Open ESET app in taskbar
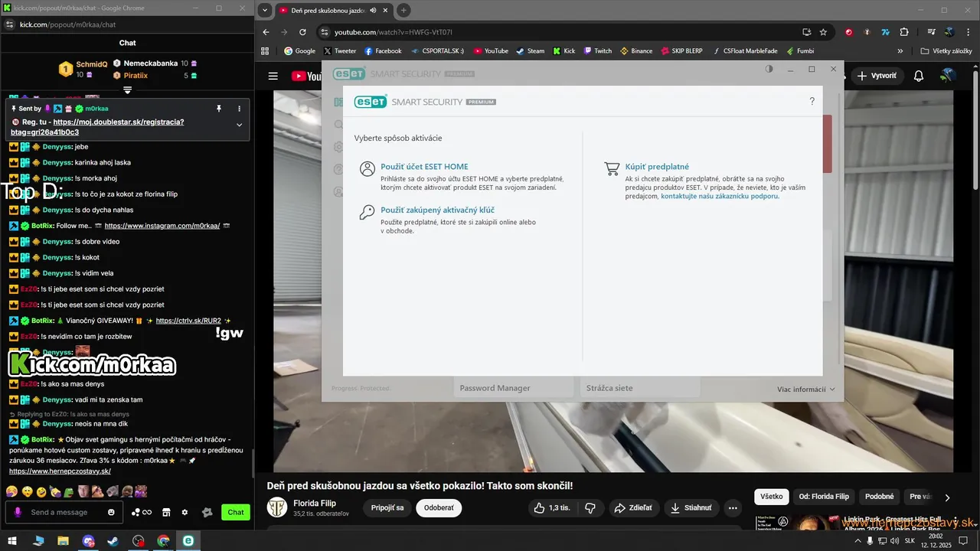The image size is (980, 551). coord(188,540)
